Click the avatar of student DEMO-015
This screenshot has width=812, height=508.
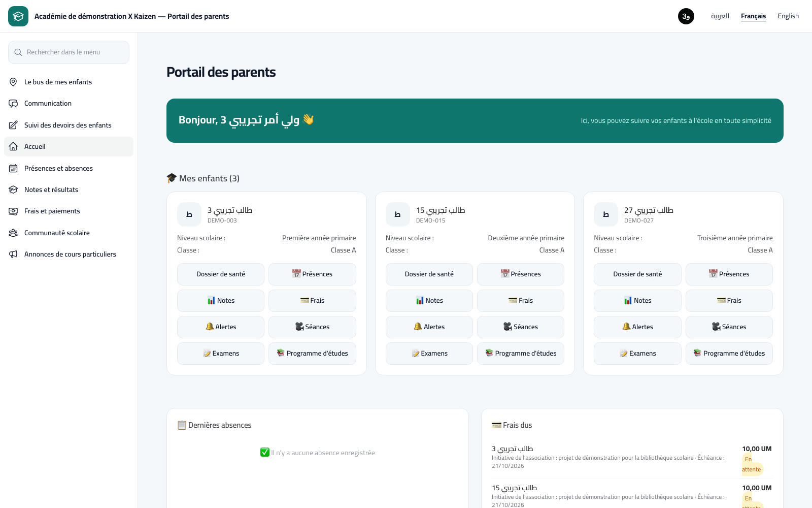coord(398,214)
